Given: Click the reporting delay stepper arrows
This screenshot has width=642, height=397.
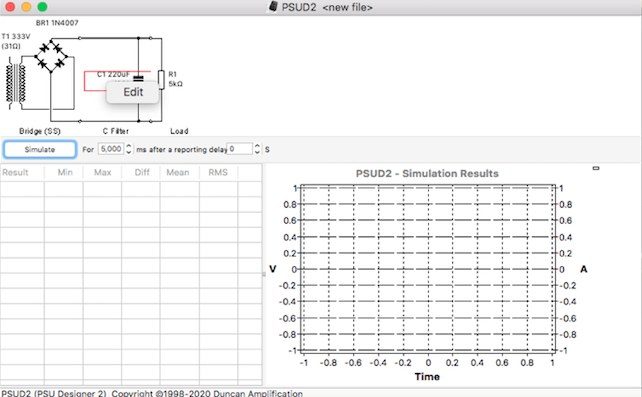Looking at the screenshot, I should click(x=257, y=149).
